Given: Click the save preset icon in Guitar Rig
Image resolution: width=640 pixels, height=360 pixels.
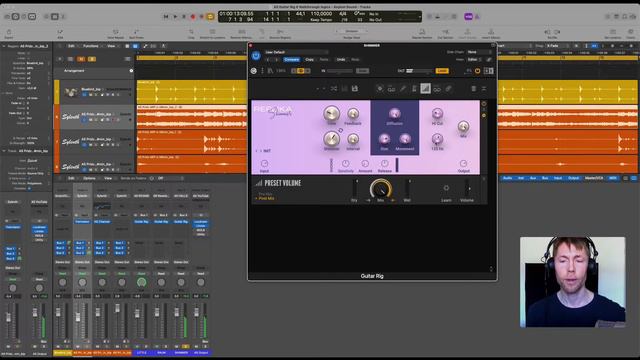Looking at the screenshot, I should click(355, 89).
